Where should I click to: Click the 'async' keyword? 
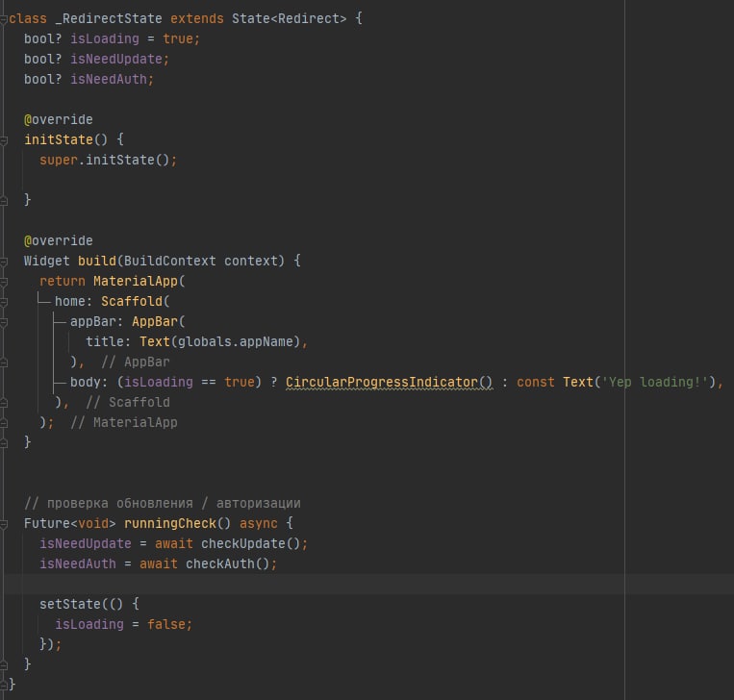[259, 524]
